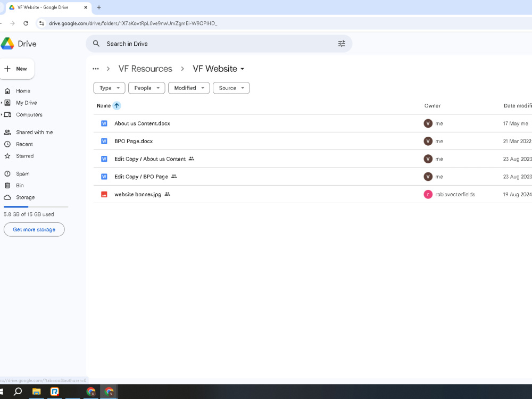Click the 21 Mar 2022 modified date
532x399 pixels.
pyautogui.click(x=517, y=141)
